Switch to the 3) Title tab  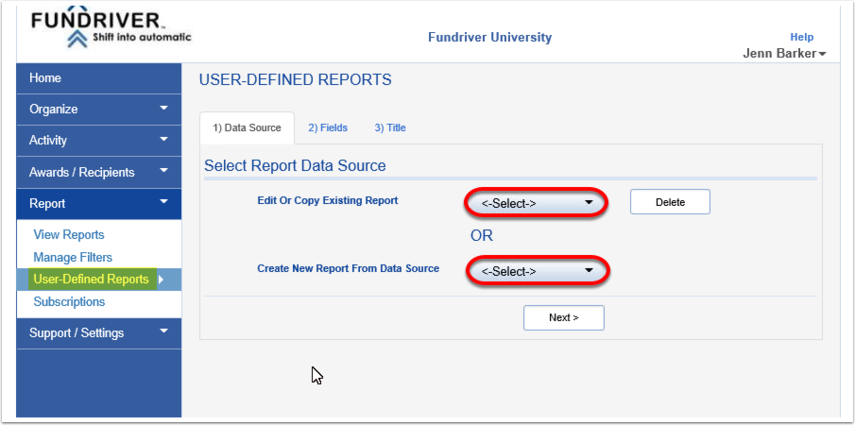390,128
